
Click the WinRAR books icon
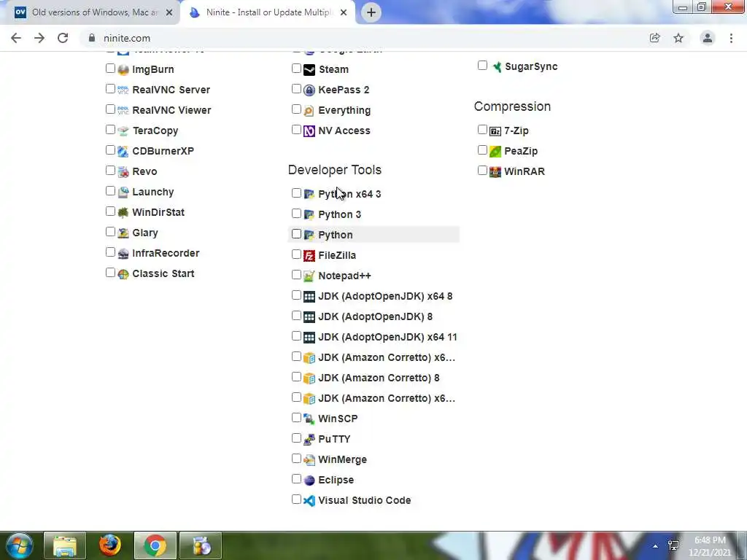point(495,172)
